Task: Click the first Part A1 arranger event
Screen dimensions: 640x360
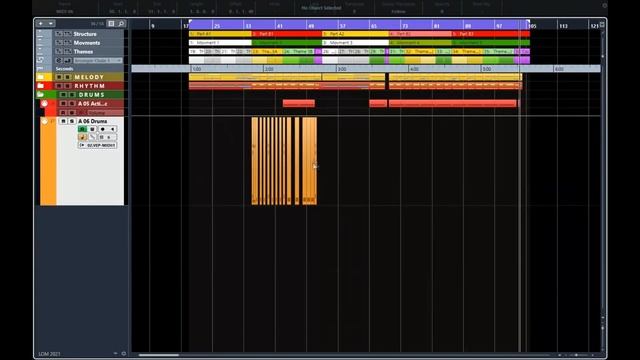Action: [x=220, y=34]
